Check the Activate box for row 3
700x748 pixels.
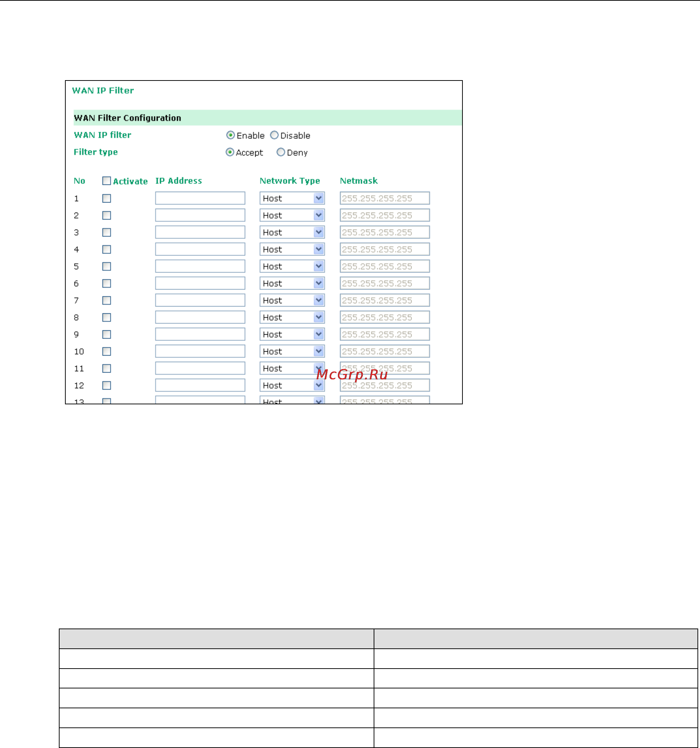point(106,232)
